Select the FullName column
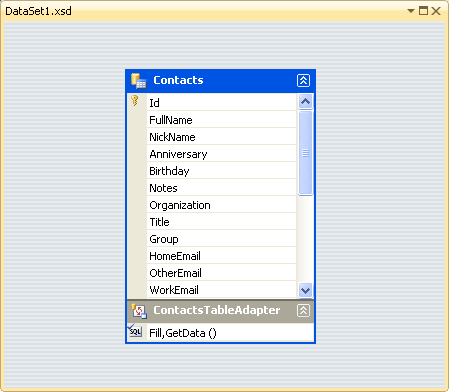 click(221, 119)
